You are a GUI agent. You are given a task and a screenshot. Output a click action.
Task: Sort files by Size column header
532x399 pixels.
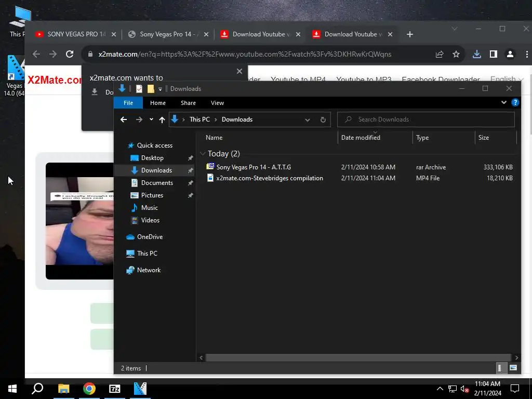click(484, 137)
